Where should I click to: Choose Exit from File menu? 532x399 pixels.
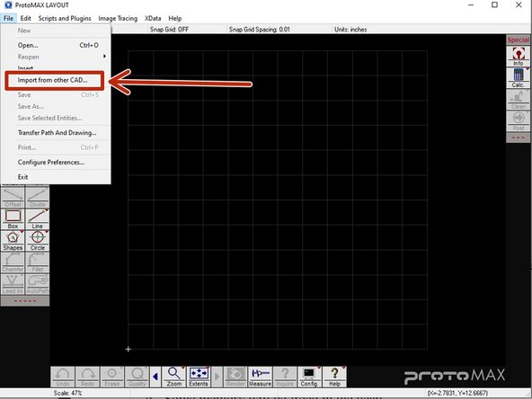coord(56,177)
